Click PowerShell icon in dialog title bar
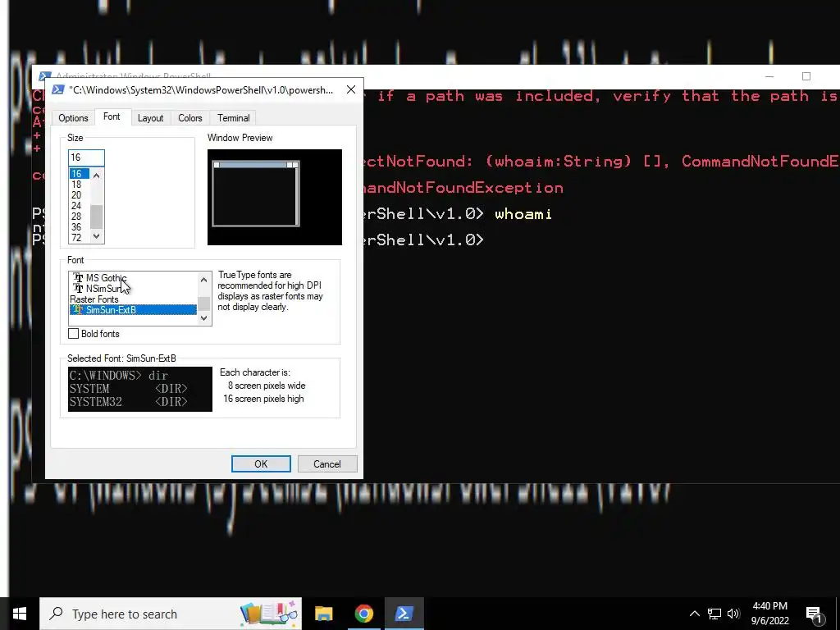The image size is (840, 630). coord(58,90)
